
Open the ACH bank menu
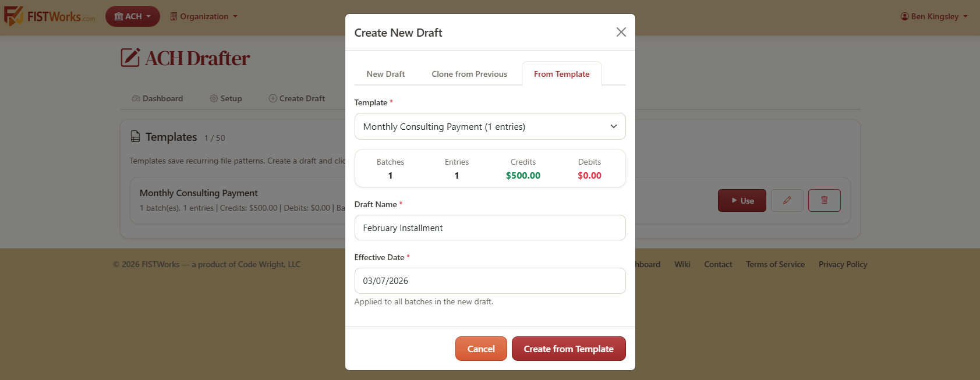(133, 16)
